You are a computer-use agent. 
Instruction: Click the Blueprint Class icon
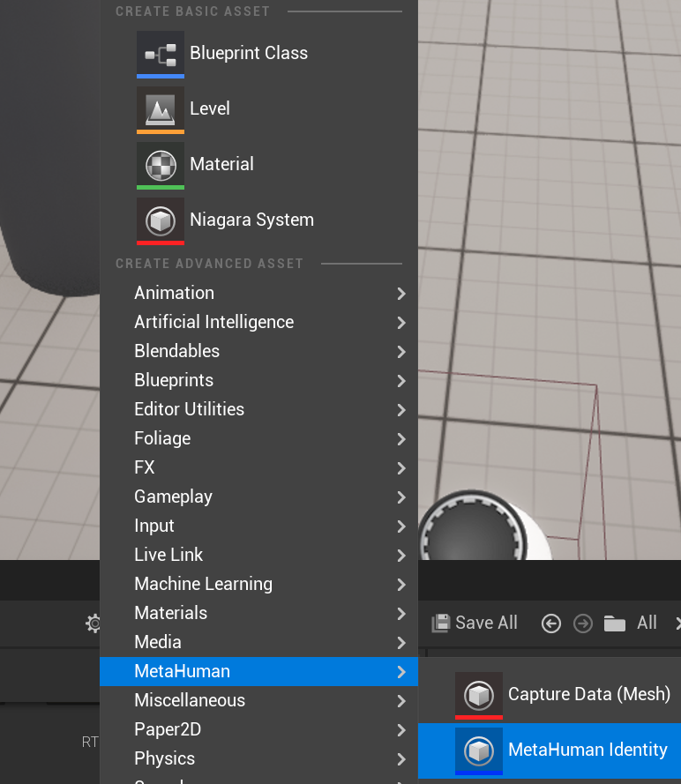point(161,54)
